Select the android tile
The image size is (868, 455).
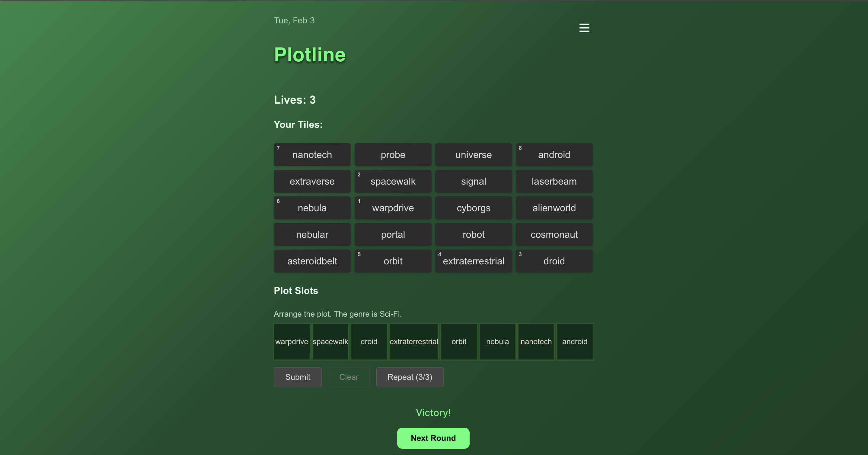(x=554, y=154)
